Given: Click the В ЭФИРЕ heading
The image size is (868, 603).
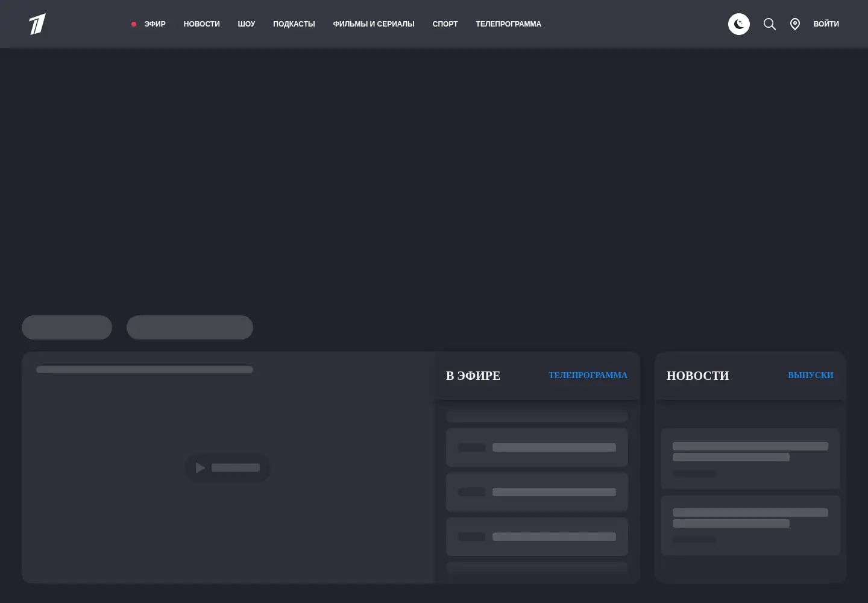Looking at the screenshot, I should point(473,376).
